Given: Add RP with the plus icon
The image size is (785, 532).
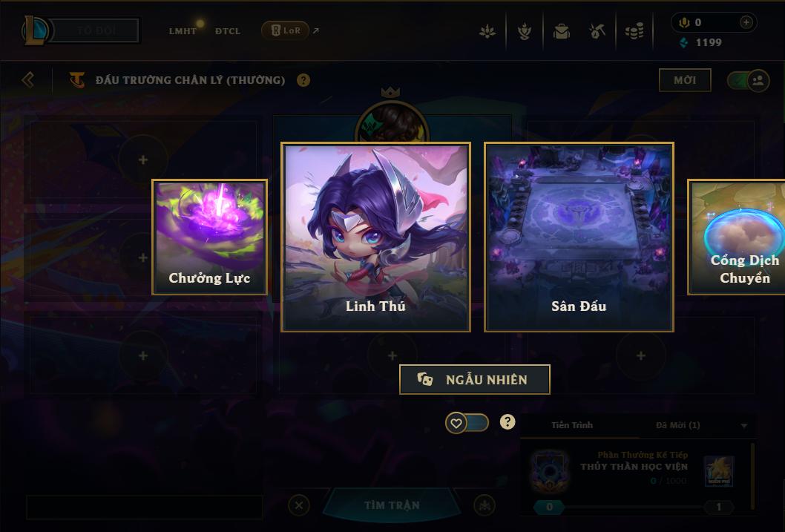Looking at the screenshot, I should point(746,22).
